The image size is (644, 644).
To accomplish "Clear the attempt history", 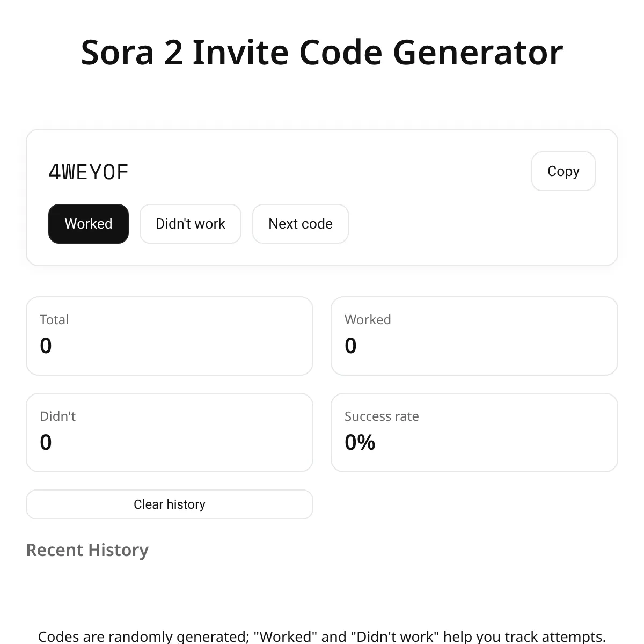I will (169, 504).
